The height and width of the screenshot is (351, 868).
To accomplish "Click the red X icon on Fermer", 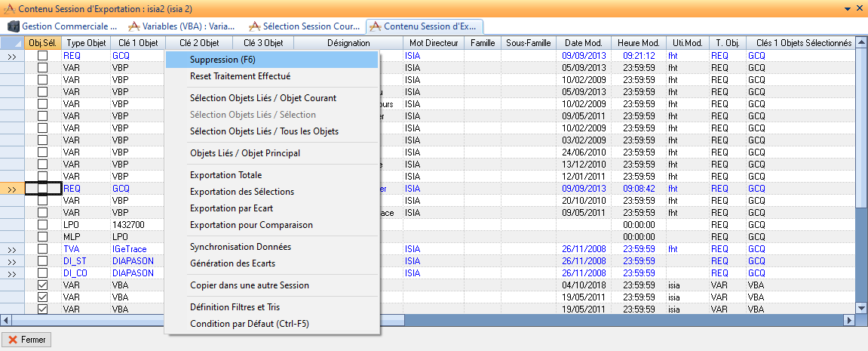I will (x=13, y=340).
